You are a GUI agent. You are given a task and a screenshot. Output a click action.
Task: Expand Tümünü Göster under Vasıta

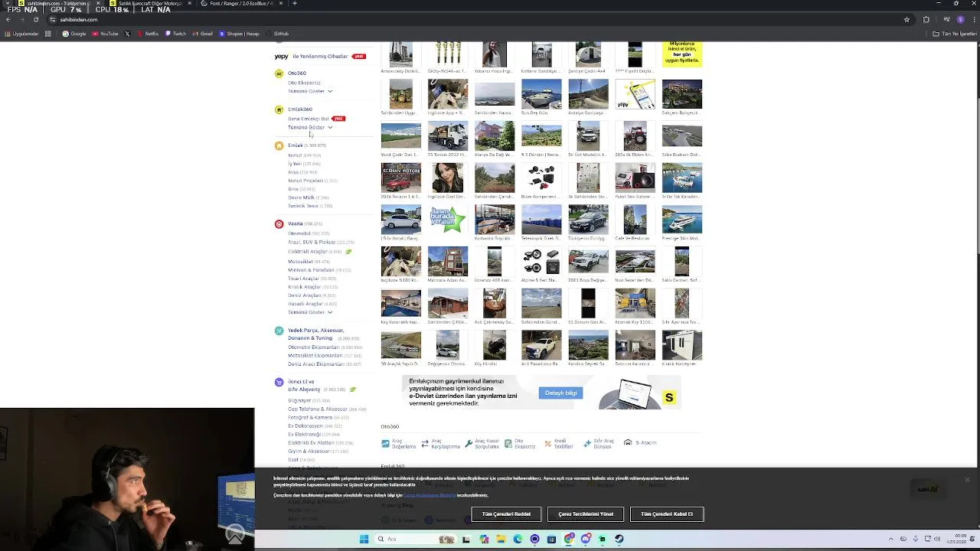click(310, 312)
